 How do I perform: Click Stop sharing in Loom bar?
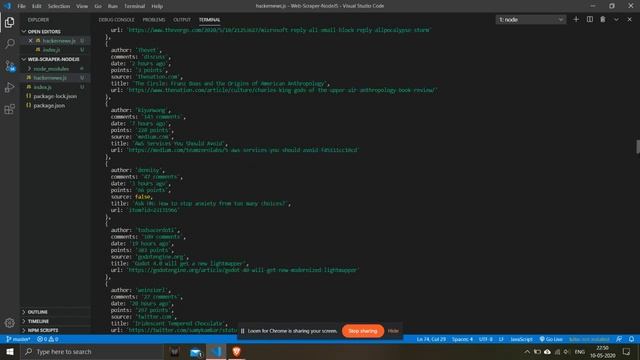pyautogui.click(x=363, y=331)
